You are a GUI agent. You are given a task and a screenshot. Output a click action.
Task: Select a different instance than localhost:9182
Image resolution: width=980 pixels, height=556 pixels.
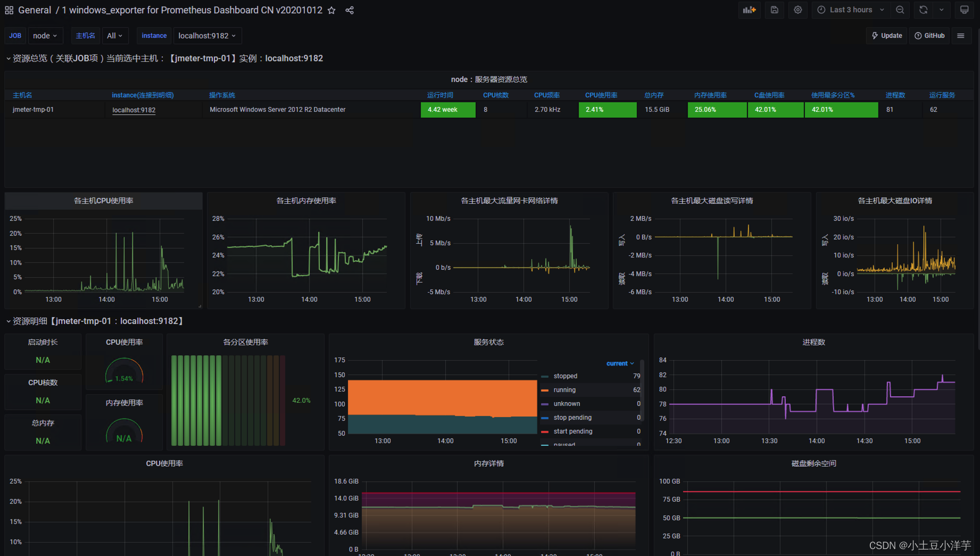coord(207,36)
